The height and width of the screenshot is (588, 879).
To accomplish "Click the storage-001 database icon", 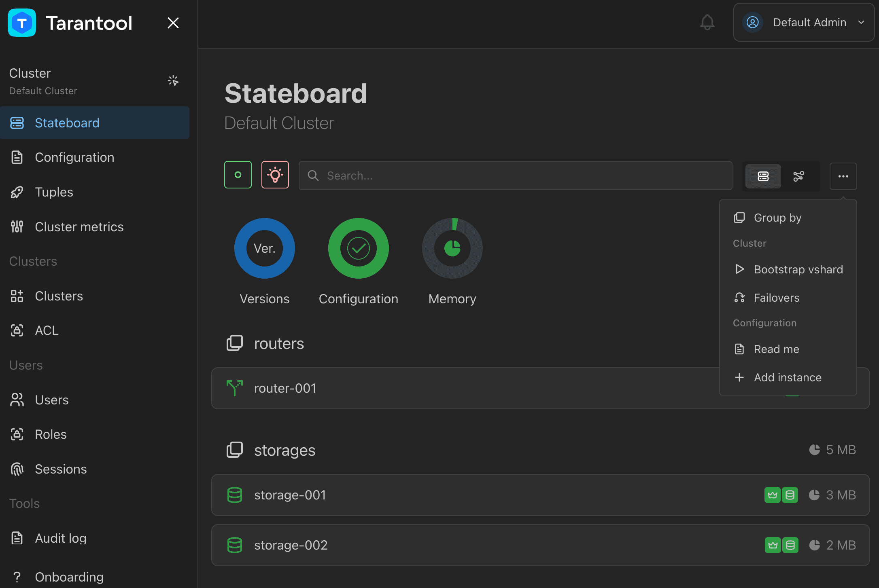I will (235, 495).
